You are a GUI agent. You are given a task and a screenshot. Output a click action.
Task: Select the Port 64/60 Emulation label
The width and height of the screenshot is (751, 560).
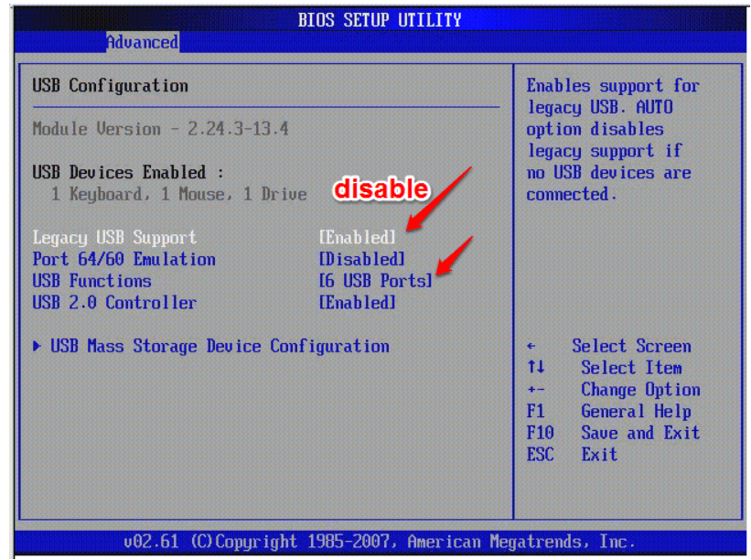(x=124, y=259)
